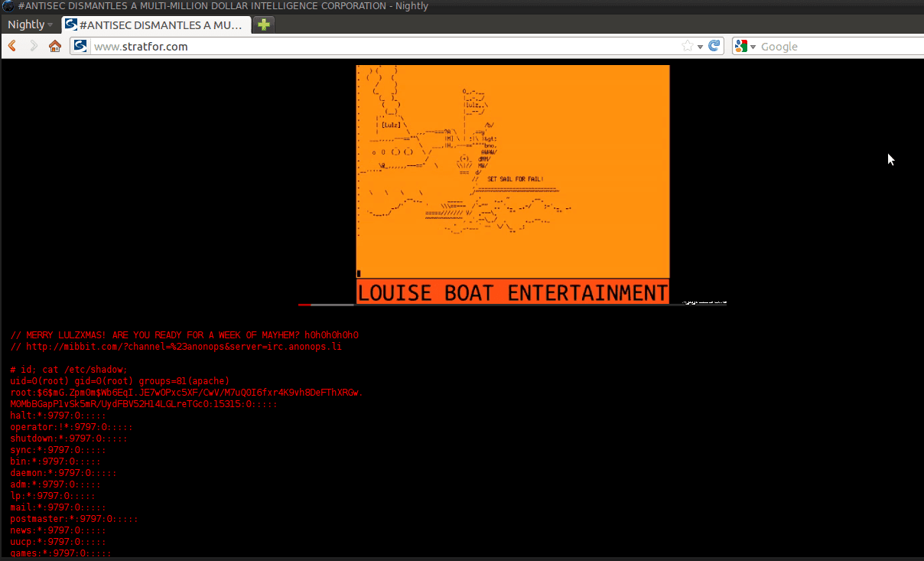The height and width of the screenshot is (561, 924).
Task: Reload the current page
Action: click(715, 46)
